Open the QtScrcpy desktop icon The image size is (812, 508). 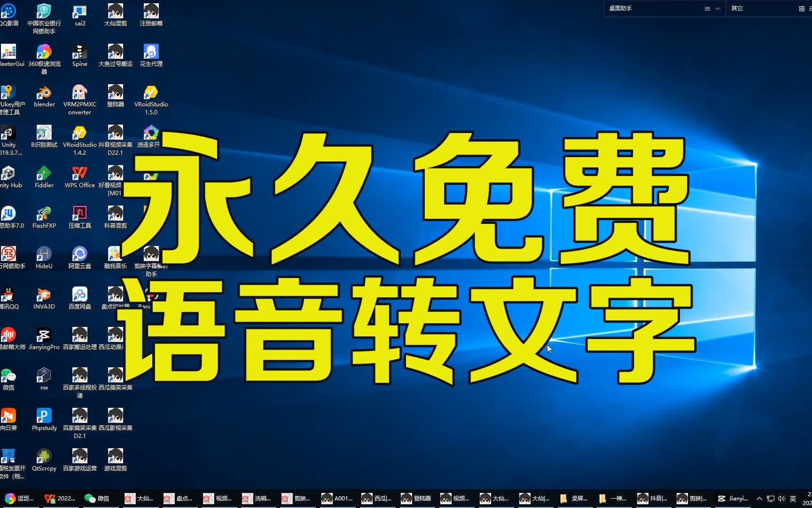pos(44,460)
